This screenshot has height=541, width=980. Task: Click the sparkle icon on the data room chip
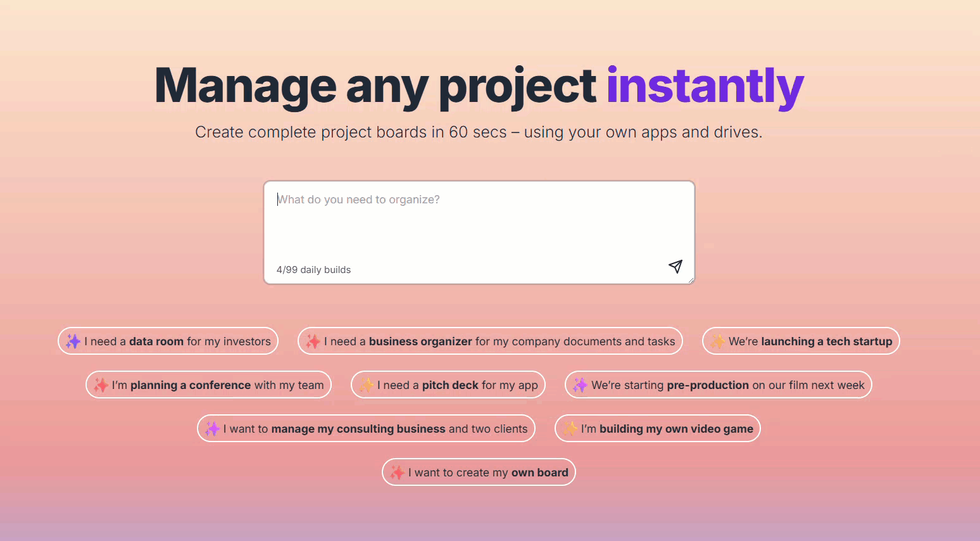(73, 341)
